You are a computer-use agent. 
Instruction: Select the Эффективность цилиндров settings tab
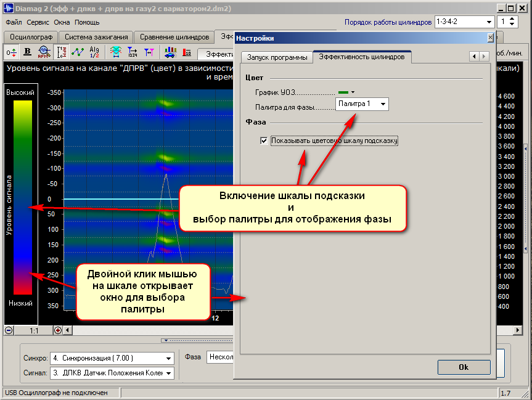click(x=362, y=57)
